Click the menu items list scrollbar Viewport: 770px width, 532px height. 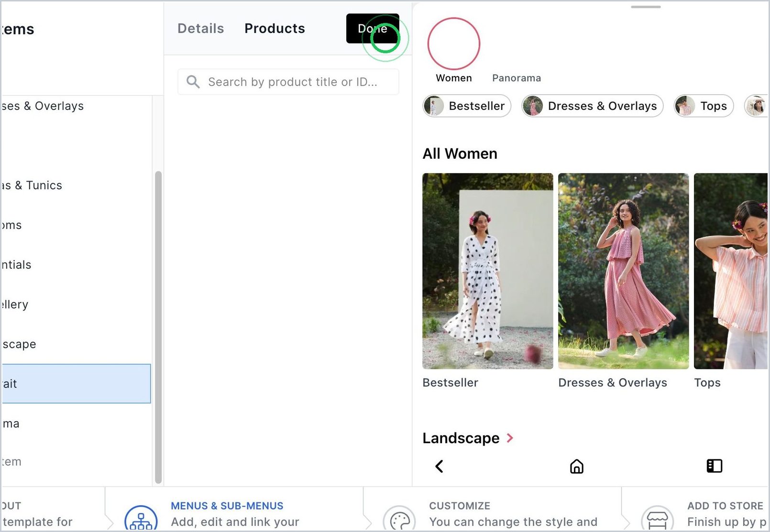[158, 327]
